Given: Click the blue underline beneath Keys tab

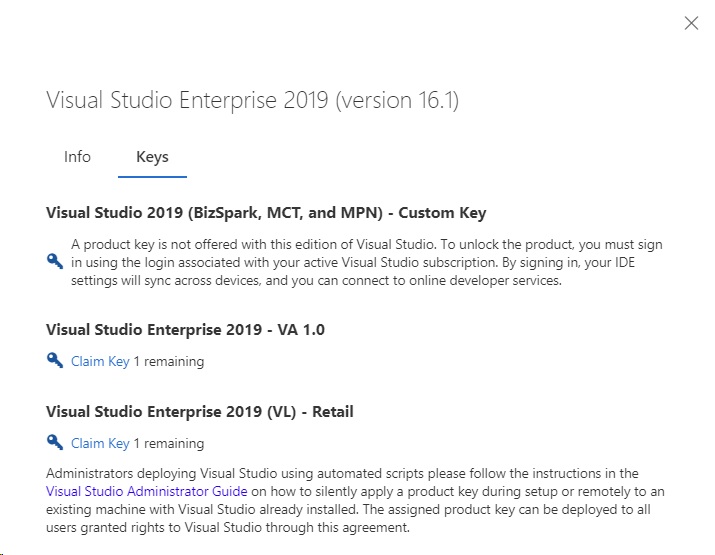Looking at the screenshot, I should click(x=152, y=177).
